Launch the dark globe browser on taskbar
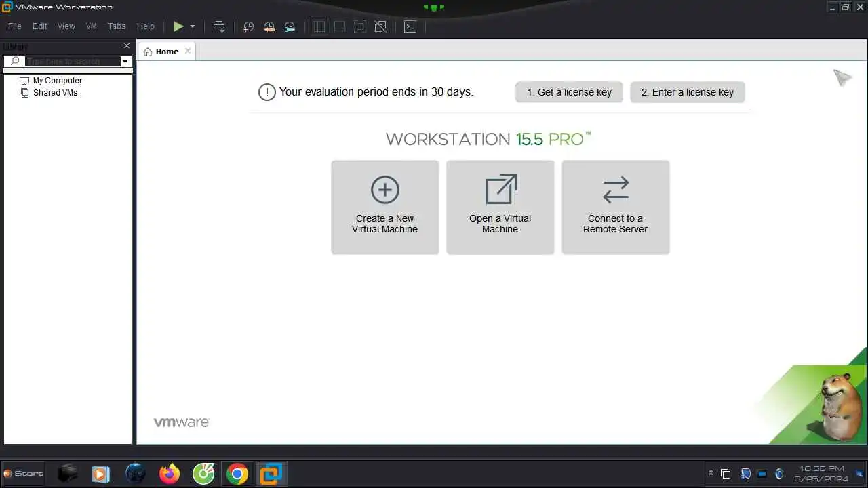 point(136,473)
